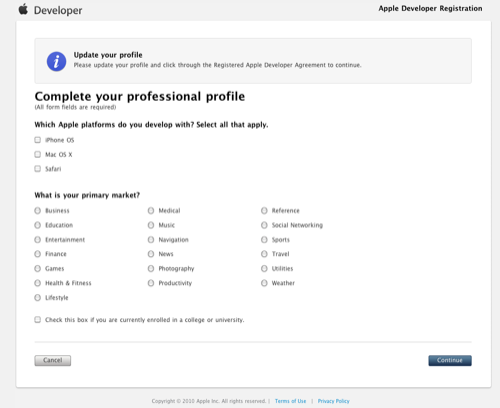Choose the Productivity radio button

pyautogui.click(x=151, y=283)
